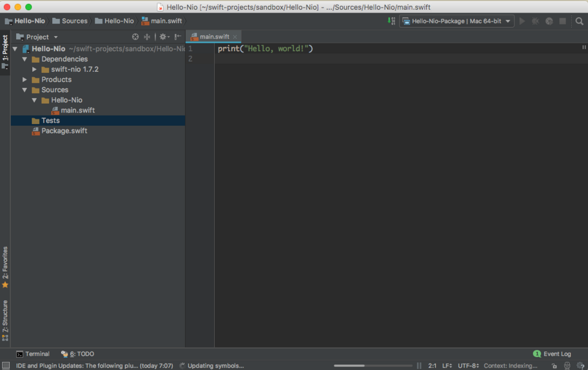Screen dimensions: 588x370
Task: Collapse the Hello-Nio subfolder under Sources
Action: (x=34, y=100)
